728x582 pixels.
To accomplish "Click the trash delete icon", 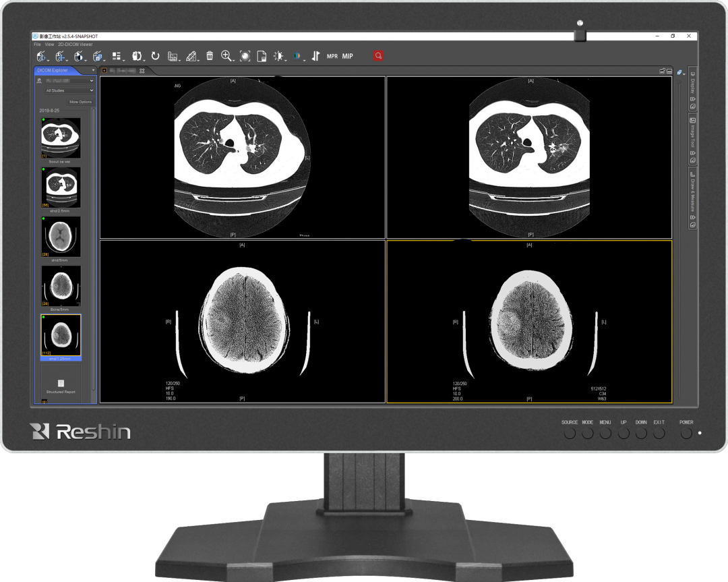I will pos(210,56).
